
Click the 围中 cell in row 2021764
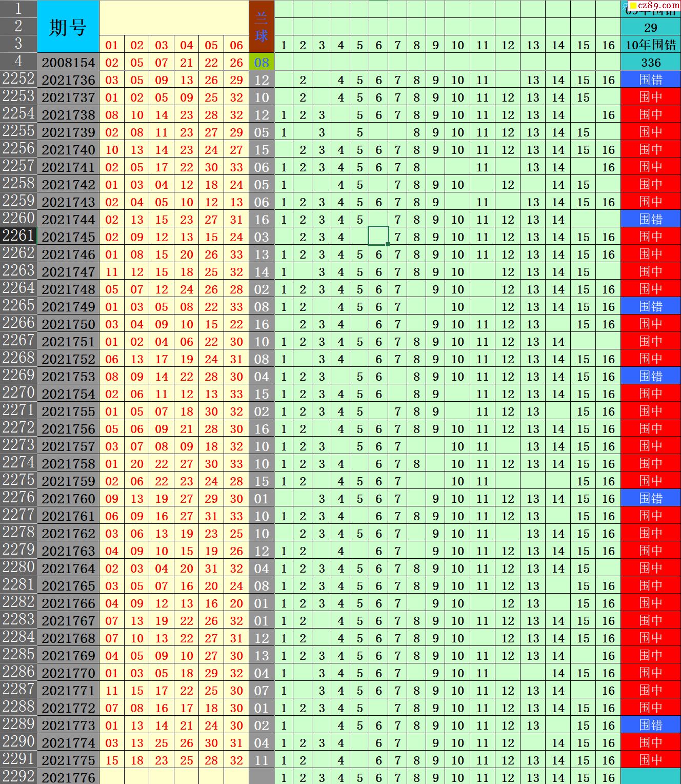coord(651,568)
